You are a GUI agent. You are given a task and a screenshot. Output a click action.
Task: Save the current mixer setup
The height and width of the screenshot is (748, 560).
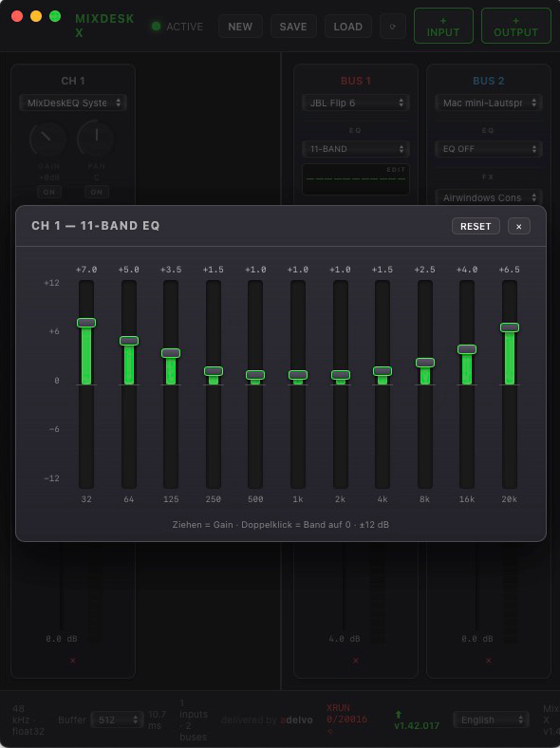coord(293,27)
